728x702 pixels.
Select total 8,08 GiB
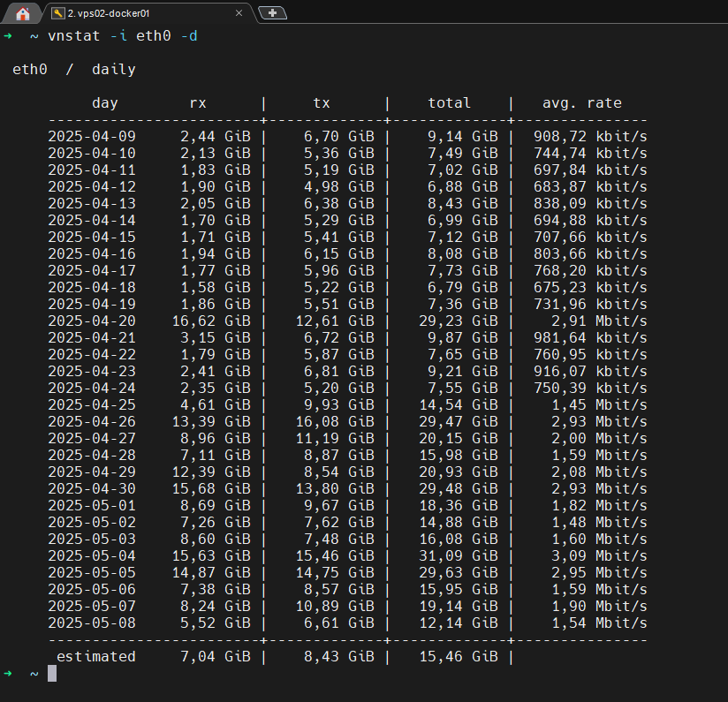[x=462, y=253]
